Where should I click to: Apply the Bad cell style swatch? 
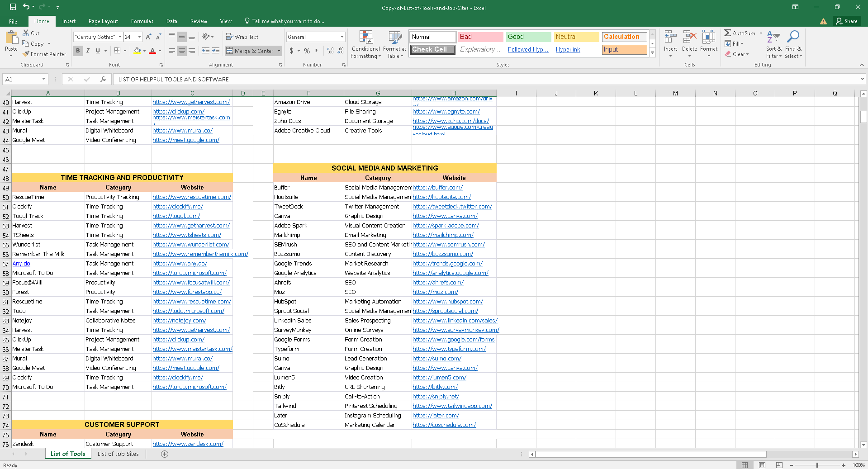(x=480, y=37)
